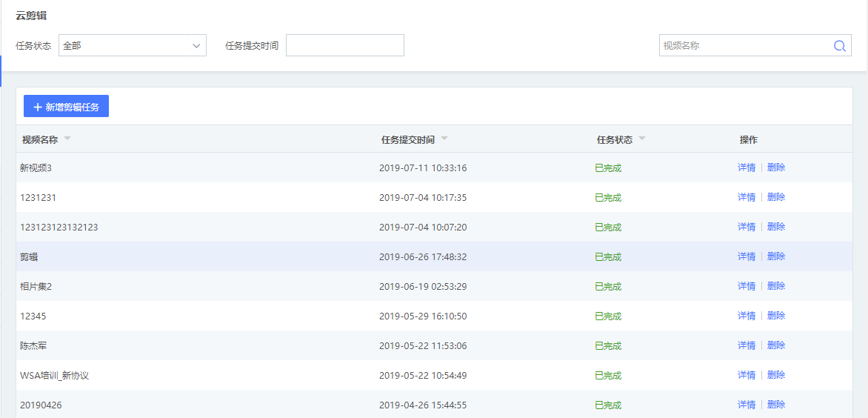Delete the 新视频3 task

click(x=776, y=167)
